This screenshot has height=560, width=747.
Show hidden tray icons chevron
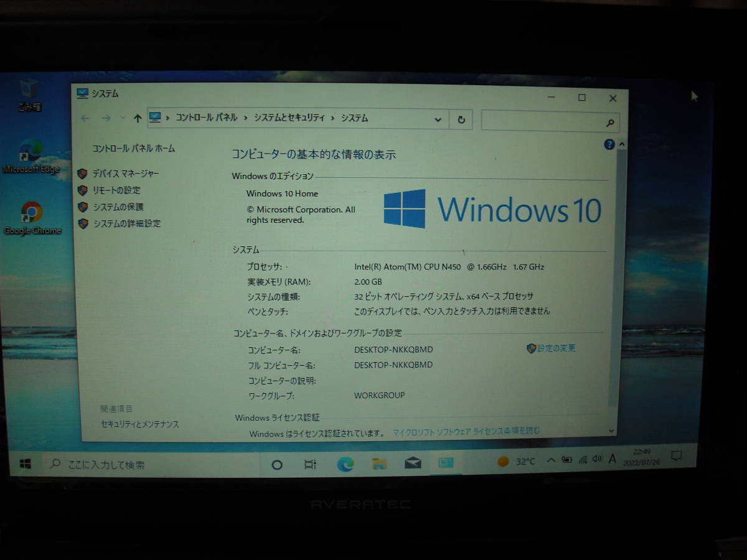(x=551, y=460)
